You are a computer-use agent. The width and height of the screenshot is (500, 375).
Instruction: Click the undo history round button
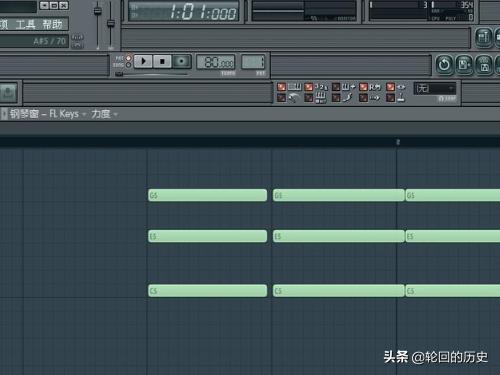(444, 64)
